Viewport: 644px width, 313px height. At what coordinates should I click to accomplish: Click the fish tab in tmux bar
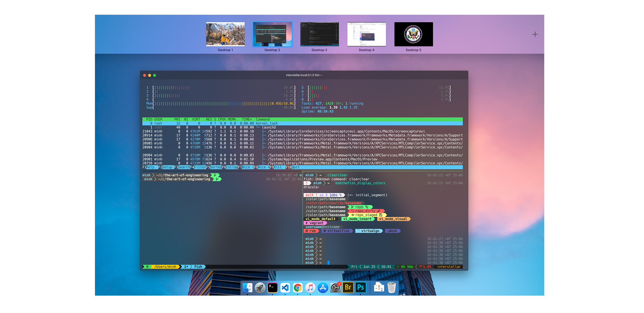click(198, 267)
